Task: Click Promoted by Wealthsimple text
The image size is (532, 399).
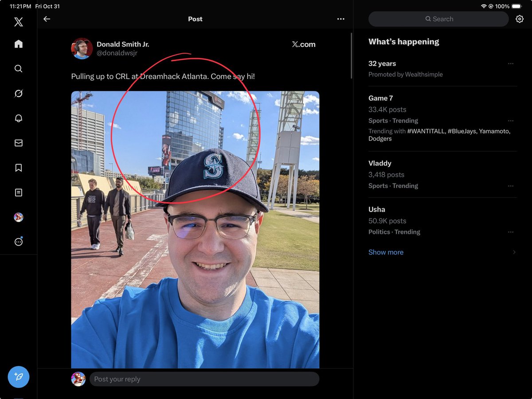Action: [x=406, y=74]
